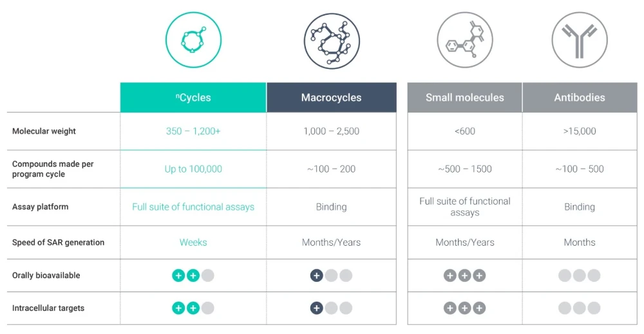The width and height of the screenshot is (644, 334).
Task: Click the Antibodies Y-shaped icon
Action: (x=580, y=40)
